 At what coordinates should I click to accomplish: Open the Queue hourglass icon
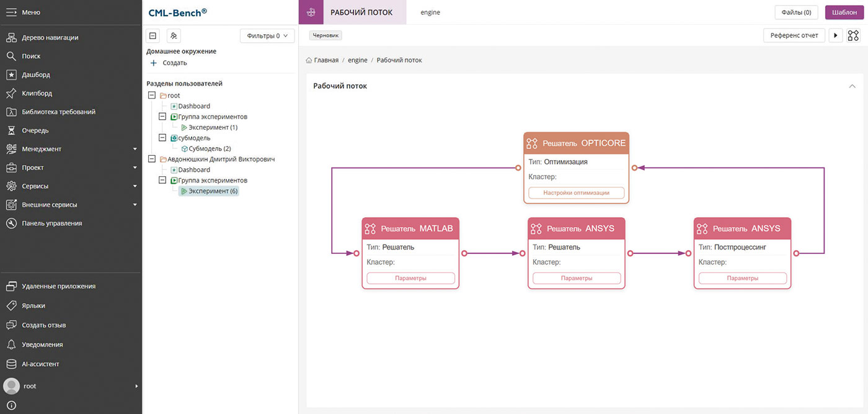[11, 130]
